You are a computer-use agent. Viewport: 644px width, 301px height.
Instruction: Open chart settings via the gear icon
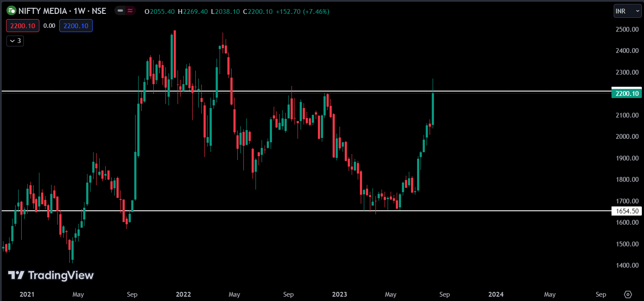click(x=628, y=294)
